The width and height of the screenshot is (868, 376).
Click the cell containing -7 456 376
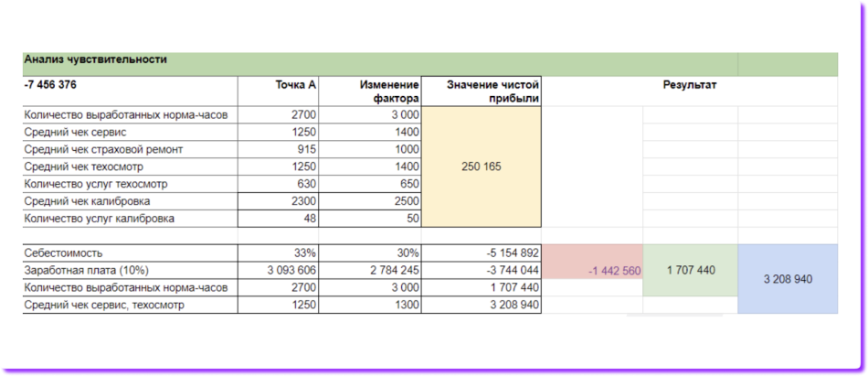(x=130, y=91)
